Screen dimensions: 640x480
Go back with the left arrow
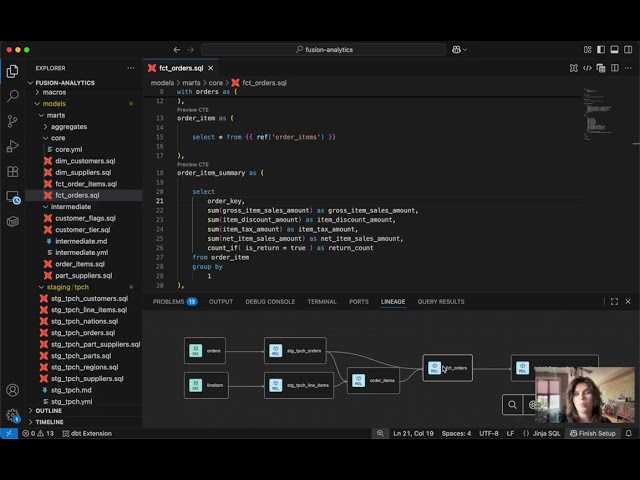tap(177, 49)
